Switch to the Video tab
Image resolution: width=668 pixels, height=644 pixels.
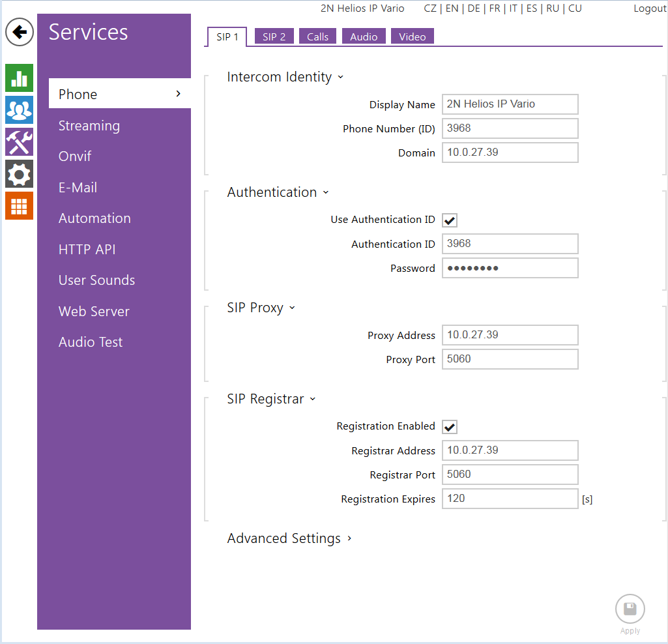pos(413,37)
